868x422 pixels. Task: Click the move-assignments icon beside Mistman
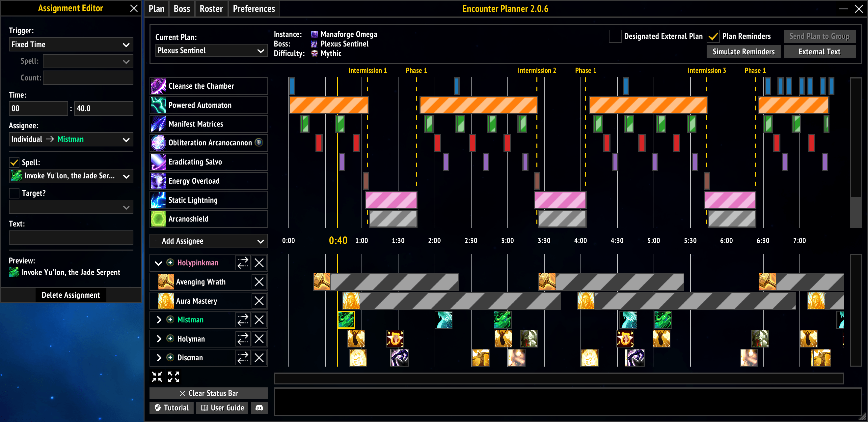(x=243, y=319)
